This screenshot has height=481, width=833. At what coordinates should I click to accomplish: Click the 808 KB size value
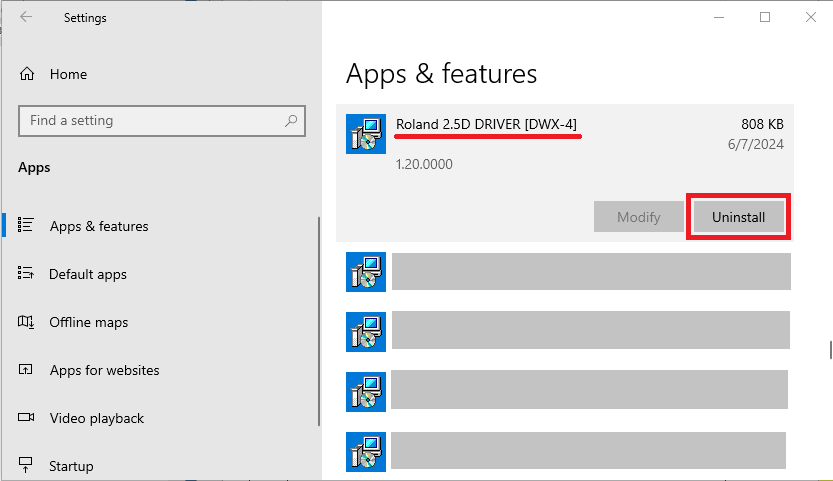pos(762,124)
